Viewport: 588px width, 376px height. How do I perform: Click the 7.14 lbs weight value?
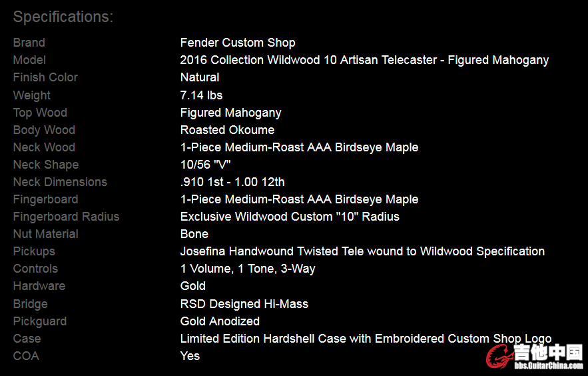[201, 95]
